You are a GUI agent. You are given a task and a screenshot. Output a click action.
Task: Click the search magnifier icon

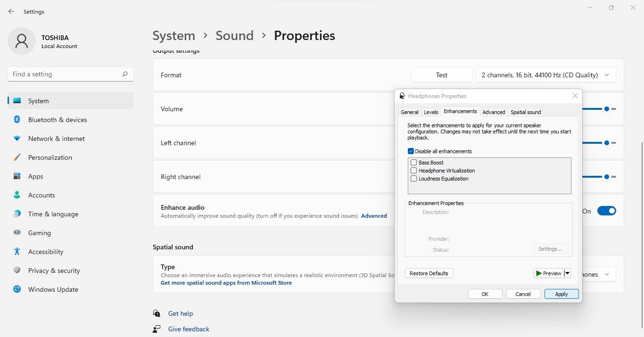(x=125, y=74)
